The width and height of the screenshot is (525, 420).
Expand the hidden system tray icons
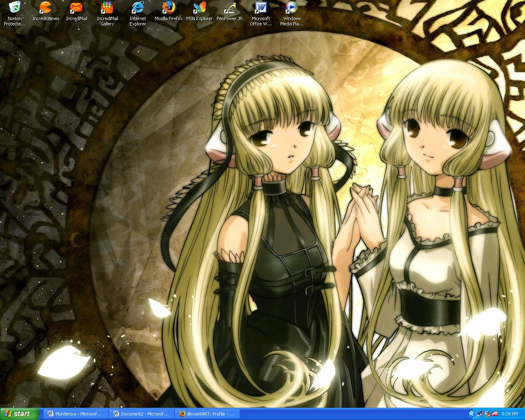[x=472, y=414]
